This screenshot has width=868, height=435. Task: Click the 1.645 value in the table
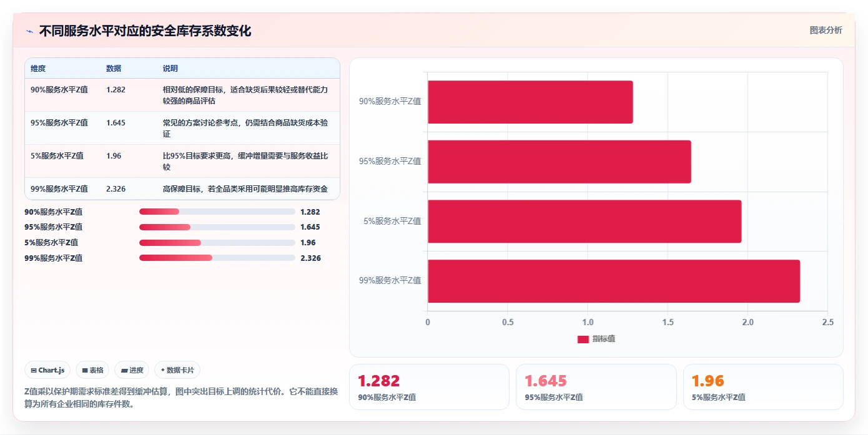(116, 123)
